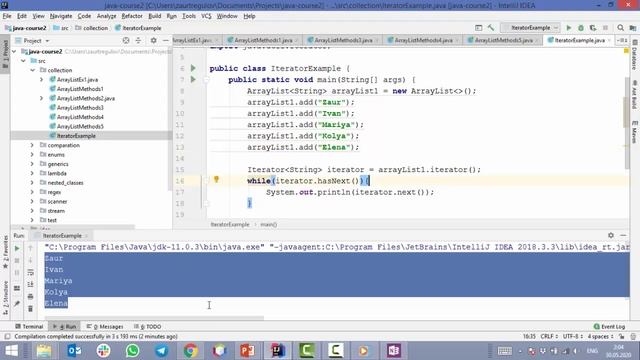
Task: Build project with the hammer icon
Action: (x=491, y=28)
